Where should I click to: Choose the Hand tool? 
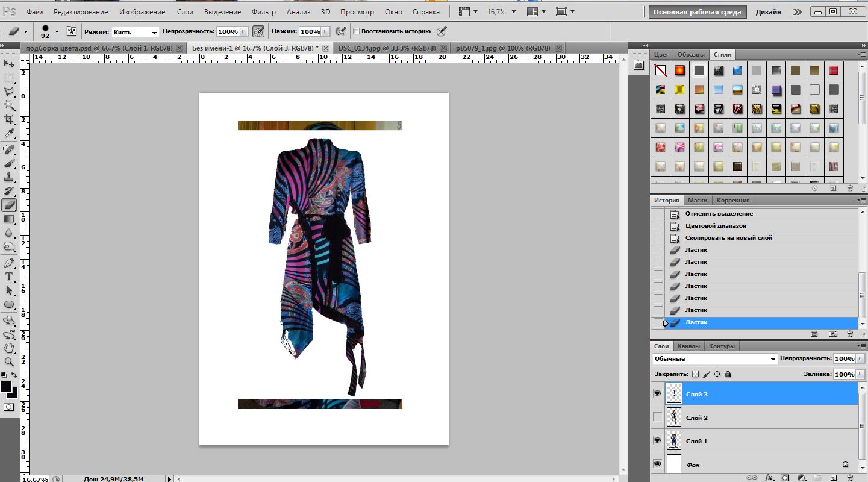pyautogui.click(x=9, y=348)
